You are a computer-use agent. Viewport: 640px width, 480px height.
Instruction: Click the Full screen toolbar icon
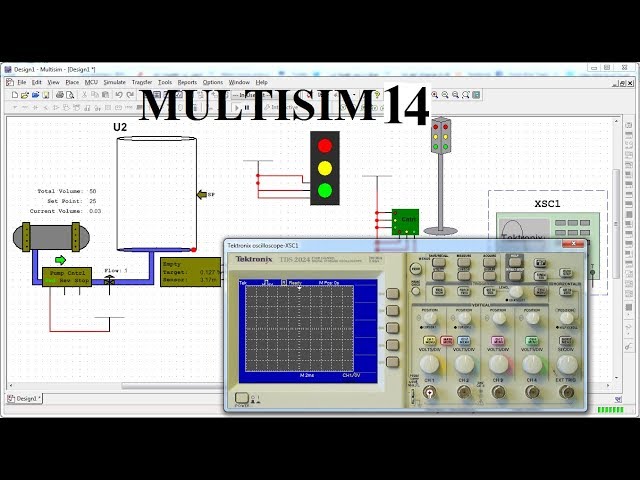tap(476, 95)
